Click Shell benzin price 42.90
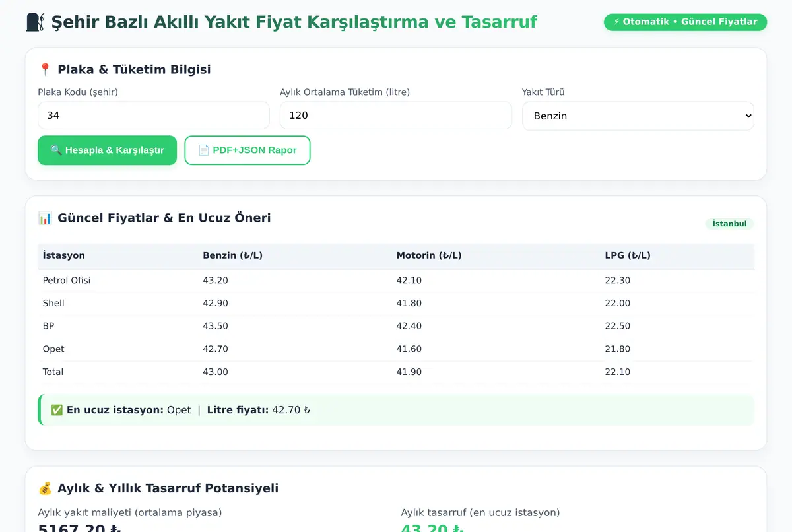The height and width of the screenshot is (532, 792). (x=215, y=303)
